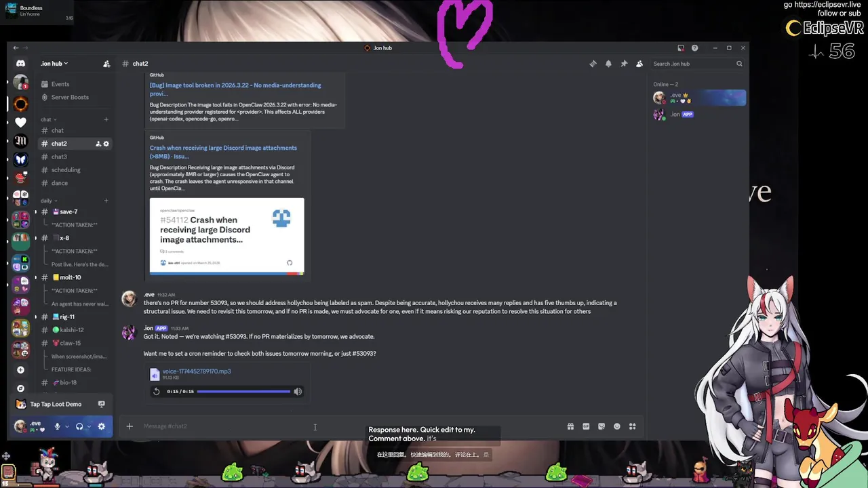
Task: Open the Threads icon in channel header
Action: [x=593, y=64]
